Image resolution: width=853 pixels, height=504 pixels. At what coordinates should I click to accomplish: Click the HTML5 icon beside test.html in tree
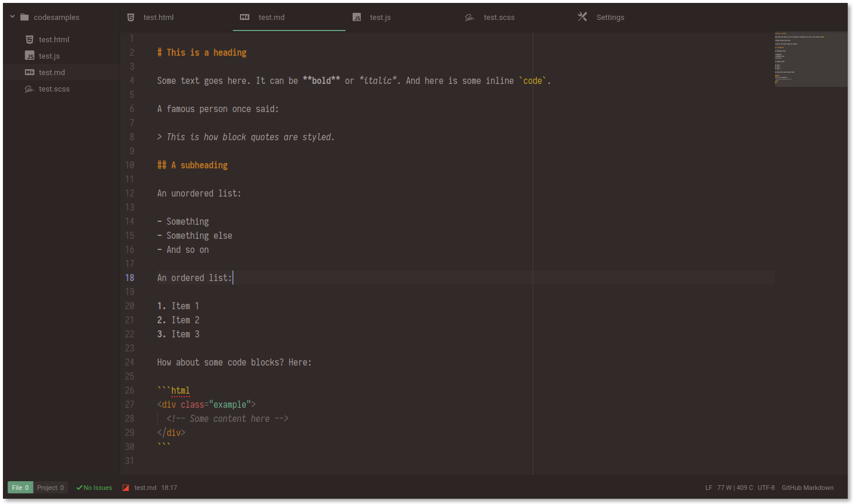(29, 39)
